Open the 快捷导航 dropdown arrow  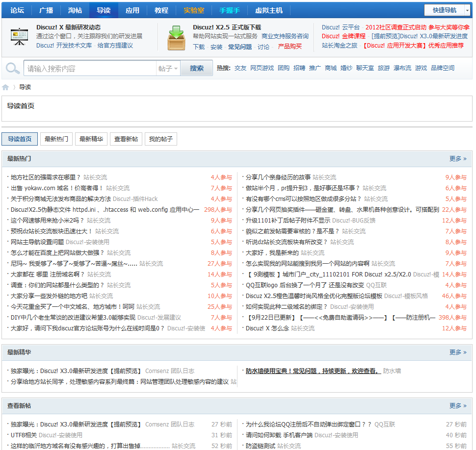[x=467, y=10]
